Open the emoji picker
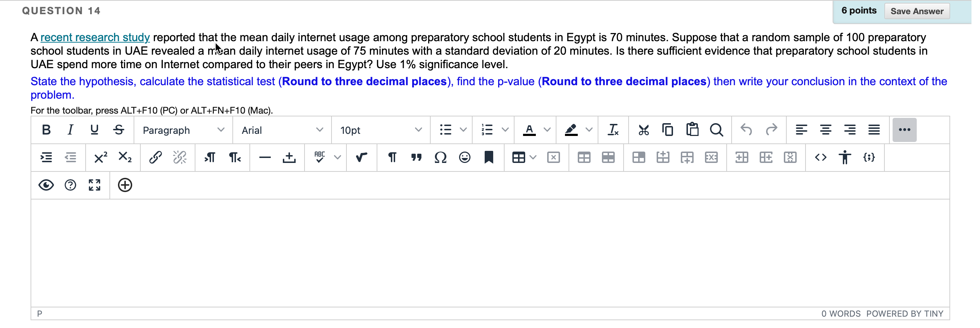 pyautogui.click(x=464, y=157)
